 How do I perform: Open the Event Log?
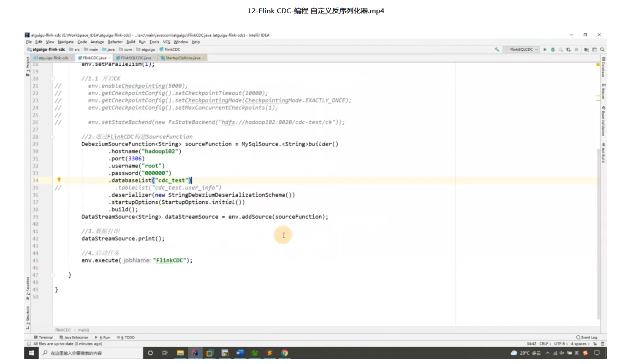click(x=587, y=337)
